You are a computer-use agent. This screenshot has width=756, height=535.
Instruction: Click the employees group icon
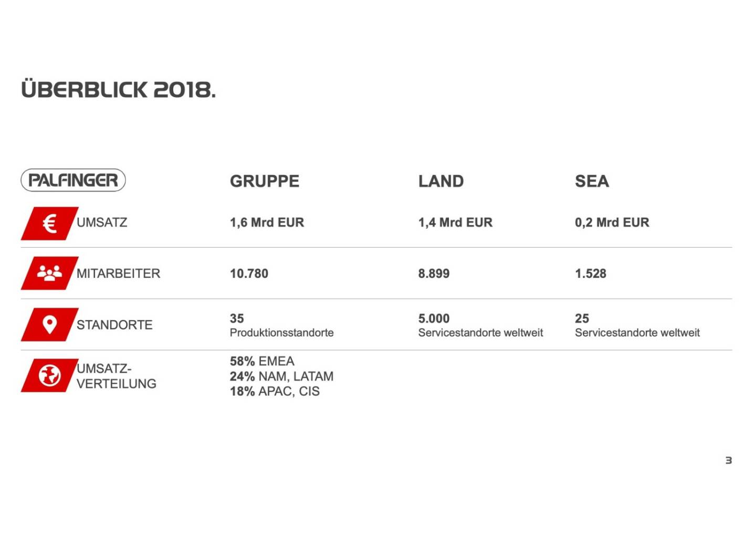pos(49,273)
